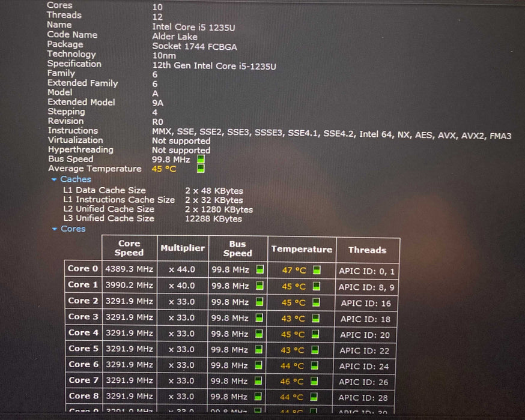Click Core 6 bus speed graph icon

pyautogui.click(x=258, y=365)
